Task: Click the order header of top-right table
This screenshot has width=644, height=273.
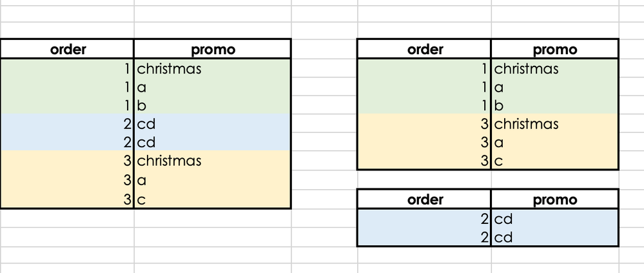Action: coord(424,49)
